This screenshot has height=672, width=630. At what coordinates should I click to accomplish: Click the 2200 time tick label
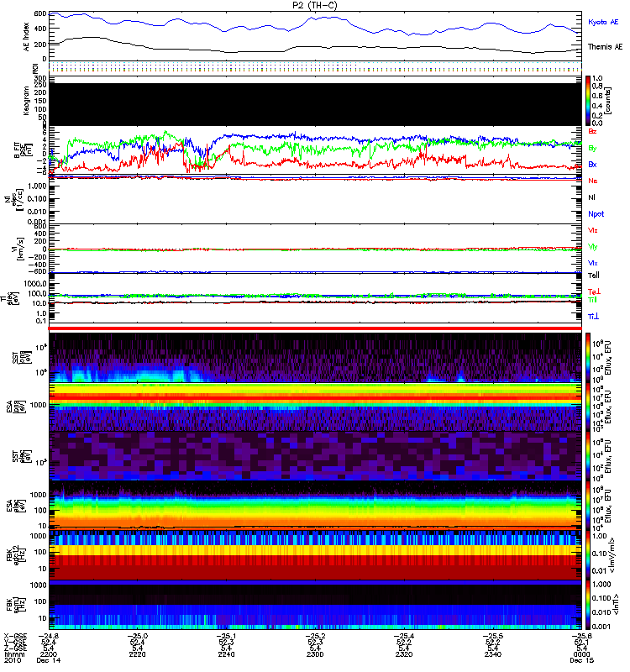pyautogui.click(x=49, y=654)
